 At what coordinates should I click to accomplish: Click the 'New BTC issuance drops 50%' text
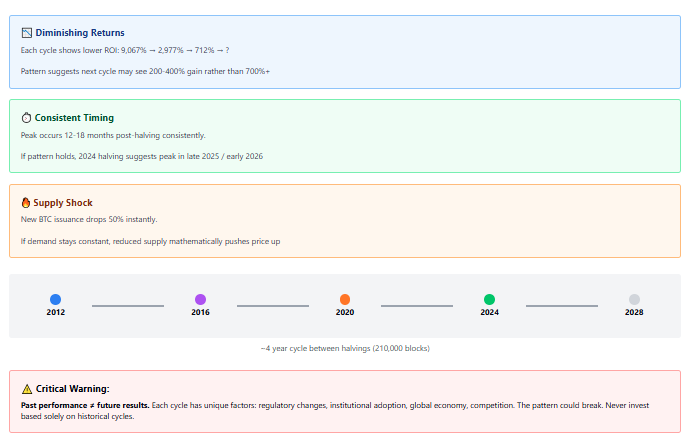click(x=89, y=219)
